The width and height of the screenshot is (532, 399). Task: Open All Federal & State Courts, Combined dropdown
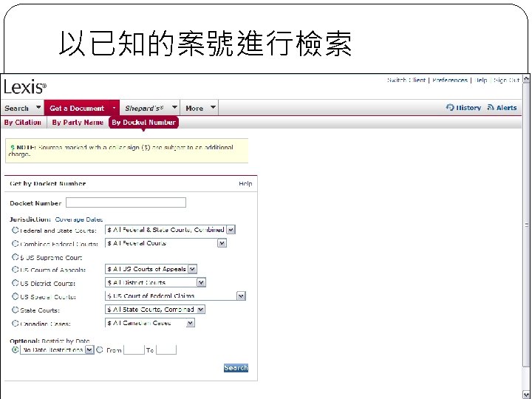tap(170, 230)
